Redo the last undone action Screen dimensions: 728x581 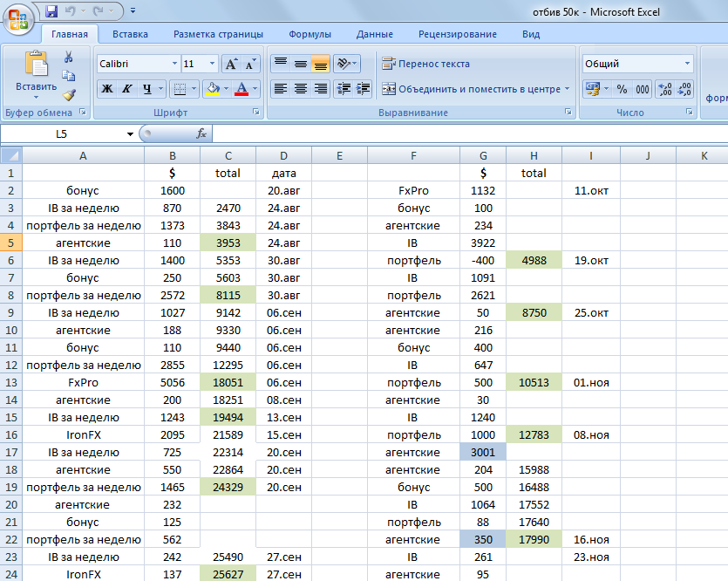(98, 10)
